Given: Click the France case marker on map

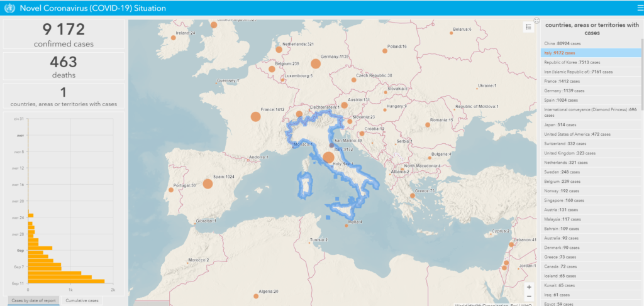Looking at the screenshot, I should 255,116.
